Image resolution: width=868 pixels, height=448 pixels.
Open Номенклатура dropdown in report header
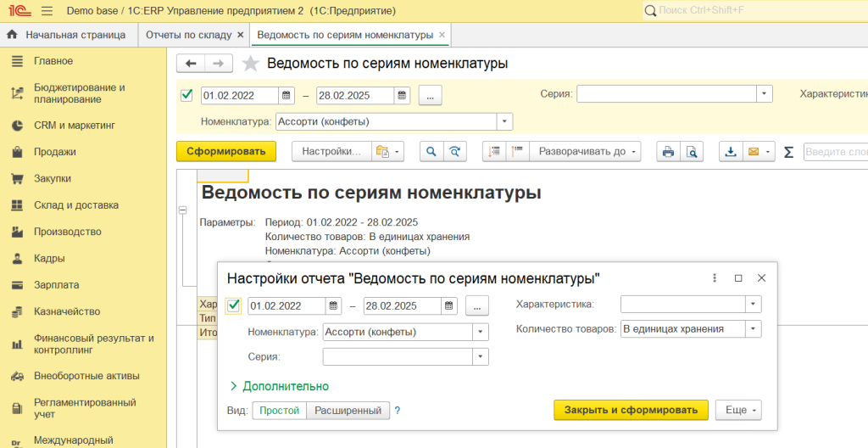pos(505,121)
